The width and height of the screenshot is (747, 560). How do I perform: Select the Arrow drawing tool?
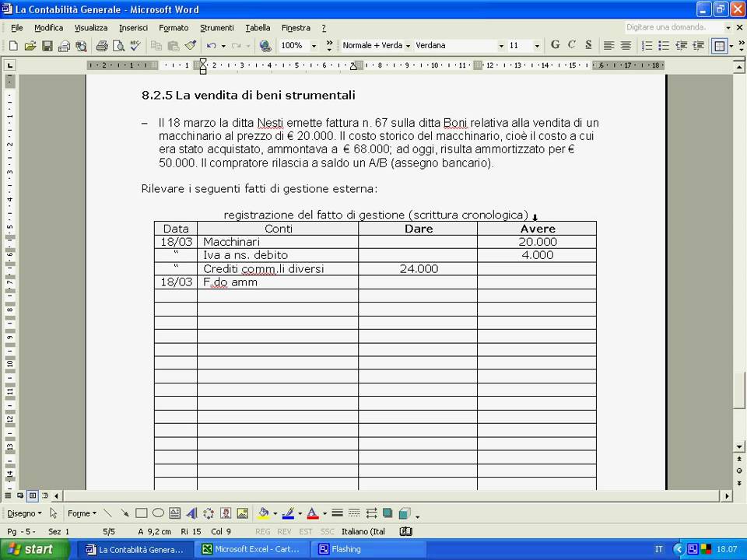[124, 513]
